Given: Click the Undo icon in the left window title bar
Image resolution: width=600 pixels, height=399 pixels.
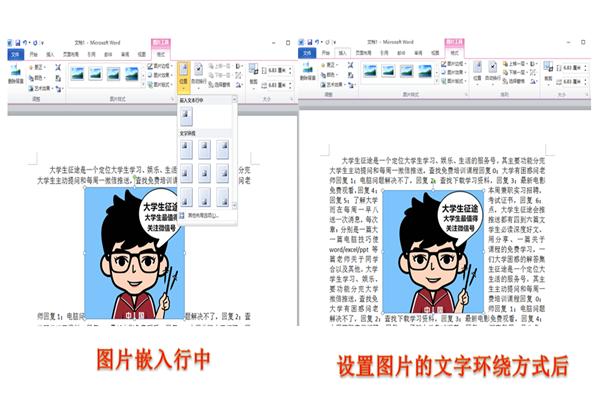Looking at the screenshot, I should (x=25, y=43).
